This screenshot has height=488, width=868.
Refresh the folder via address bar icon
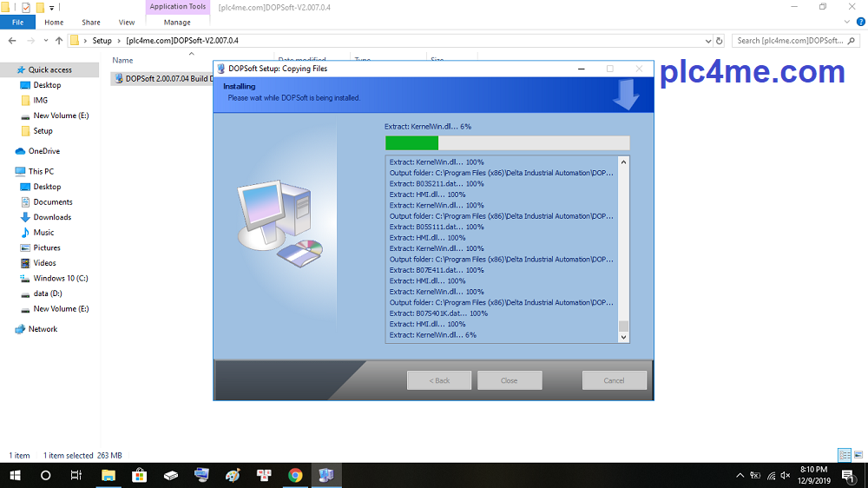(718, 41)
